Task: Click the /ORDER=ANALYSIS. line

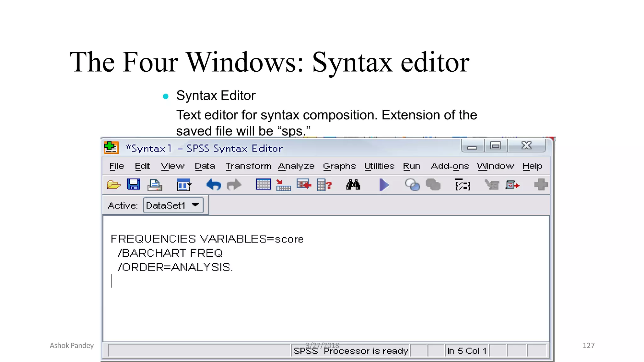Action: click(x=175, y=267)
